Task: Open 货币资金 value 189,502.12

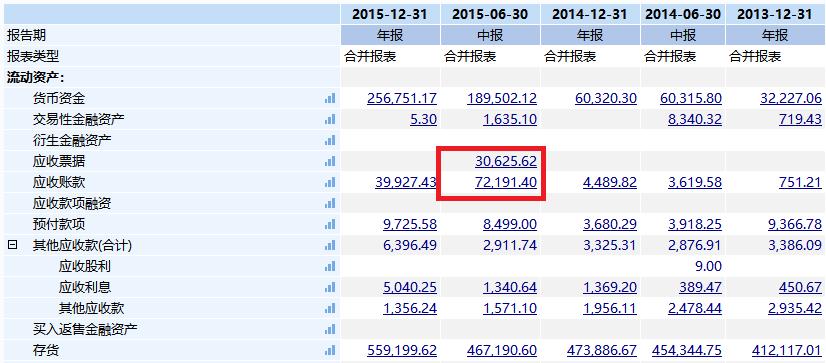Action: pyautogui.click(x=502, y=99)
